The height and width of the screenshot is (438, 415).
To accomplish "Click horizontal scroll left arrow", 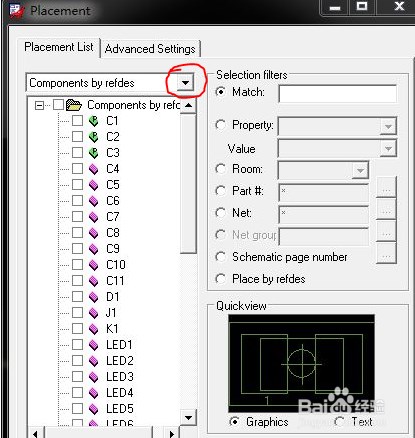I will [x=36, y=433].
